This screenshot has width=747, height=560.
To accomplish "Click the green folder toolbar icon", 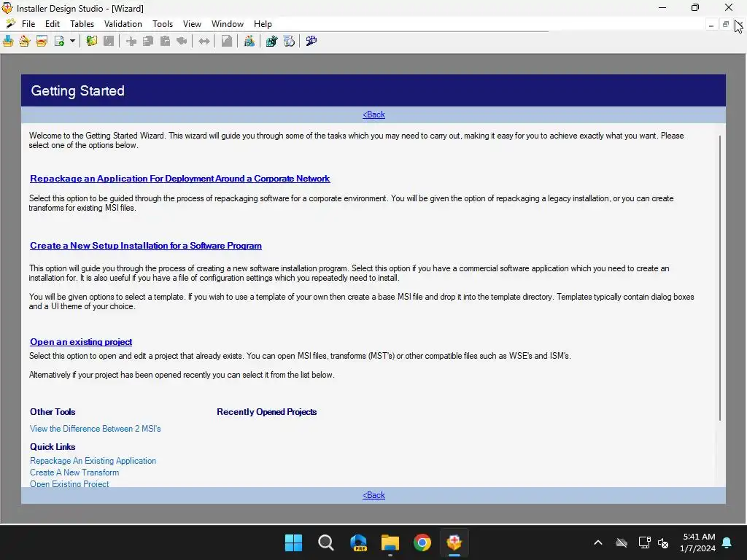I will (x=91, y=42).
